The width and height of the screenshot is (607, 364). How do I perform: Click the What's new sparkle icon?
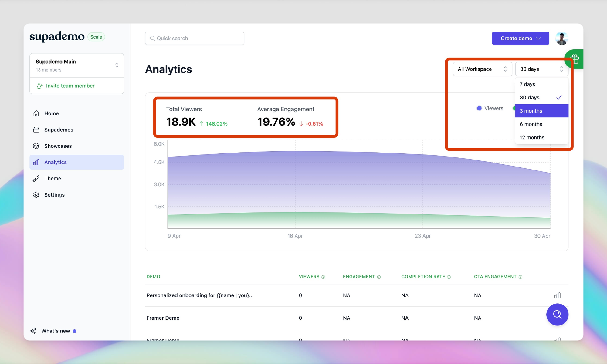point(33,331)
